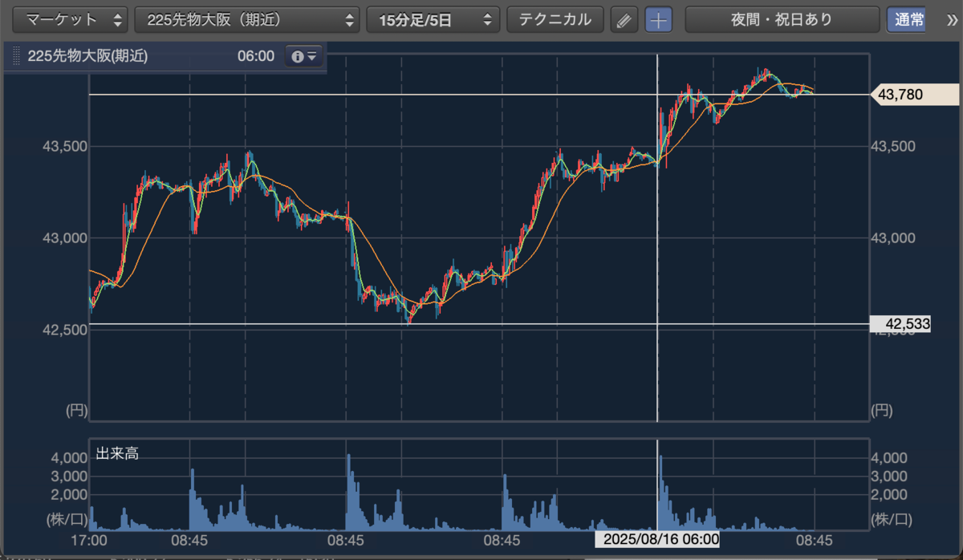Toggle the crosshair cursor icon

pyautogui.click(x=659, y=21)
